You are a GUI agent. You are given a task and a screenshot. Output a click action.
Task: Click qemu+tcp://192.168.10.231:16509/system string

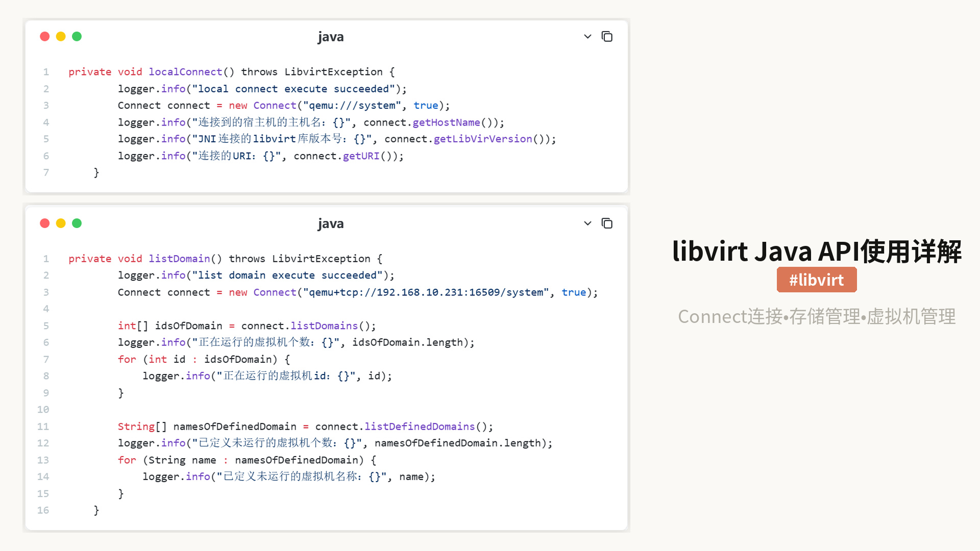pos(426,292)
